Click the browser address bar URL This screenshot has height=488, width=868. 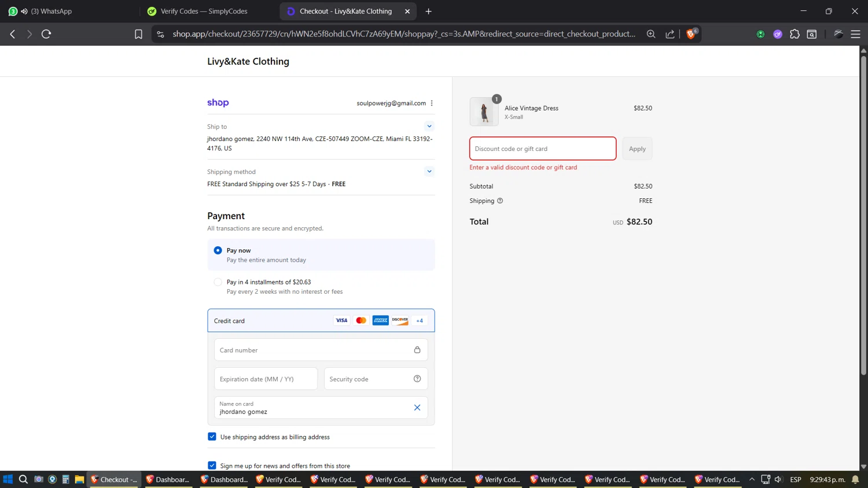click(x=404, y=34)
